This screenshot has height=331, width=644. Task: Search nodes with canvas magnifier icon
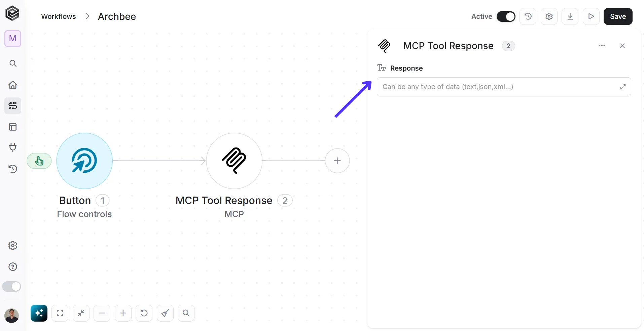click(186, 313)
